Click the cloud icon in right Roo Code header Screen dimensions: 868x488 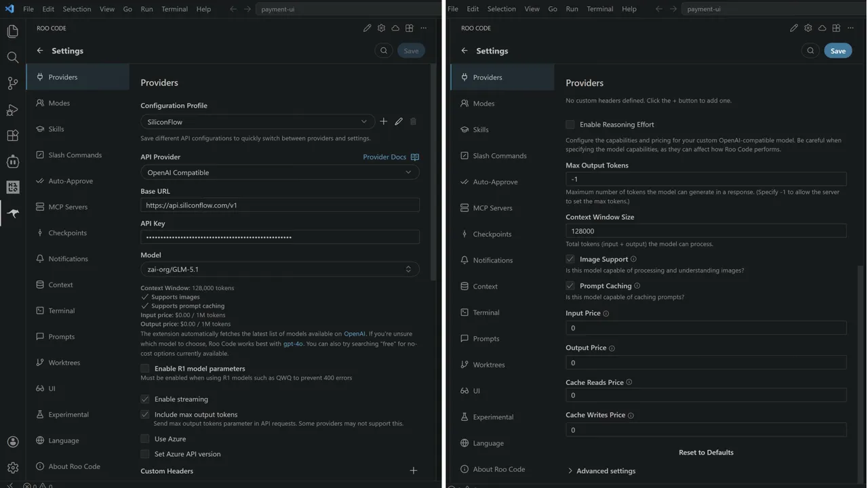822,28
